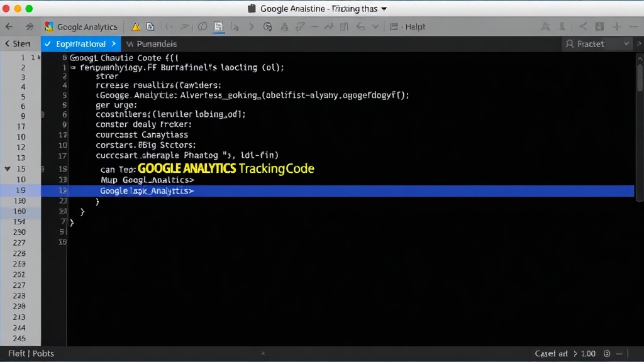Image resolution: width=644 pixels, height=362 pixels.
Task: Collapse the fold arrow at line 15
Action: (x=8, y=168)
